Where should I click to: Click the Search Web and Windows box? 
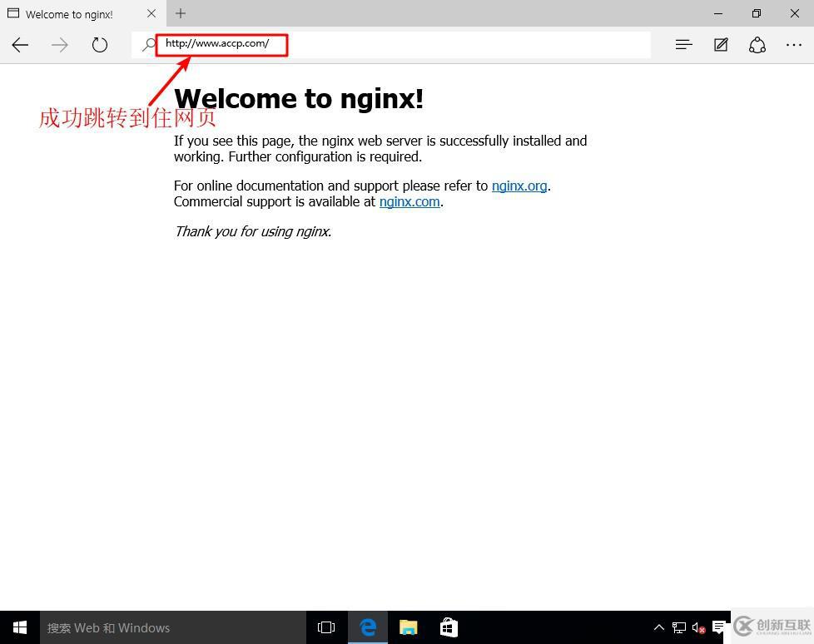pyautogui.click(x=173, y=627)
